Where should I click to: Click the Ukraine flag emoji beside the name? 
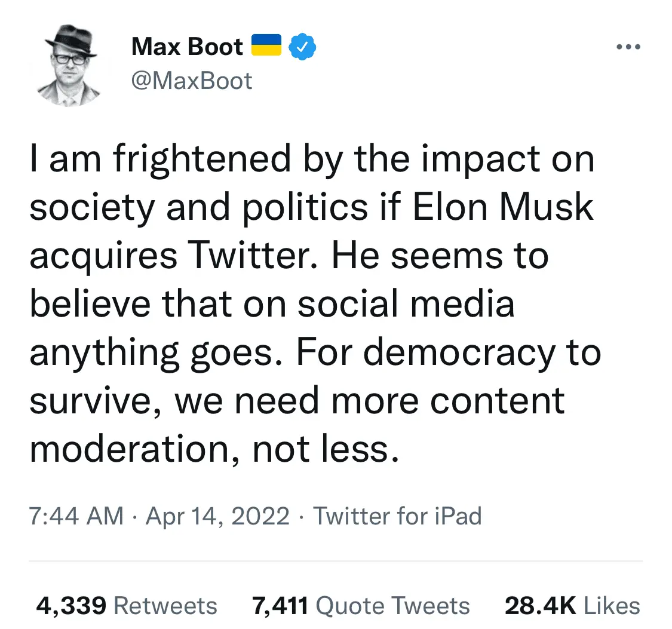[x=266, y=46]
